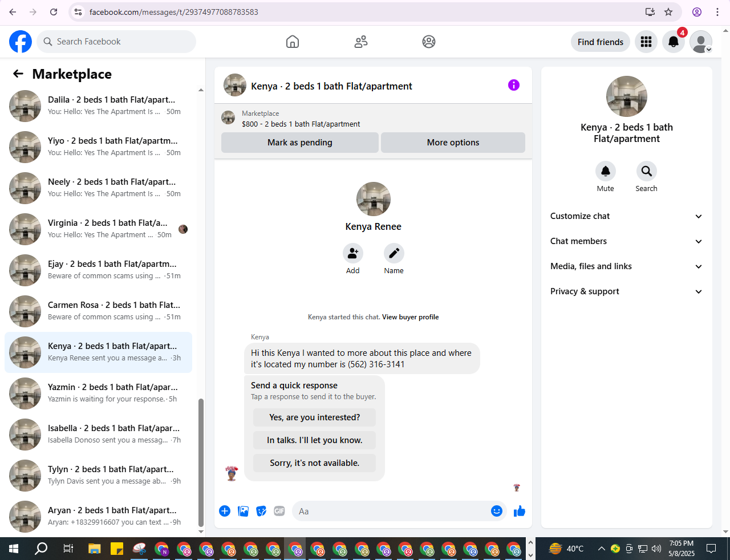Send quick reply 'Yes, are you interested?'
Image resolution: width=730 pixels, height=560 pixels.
(315, 417)
